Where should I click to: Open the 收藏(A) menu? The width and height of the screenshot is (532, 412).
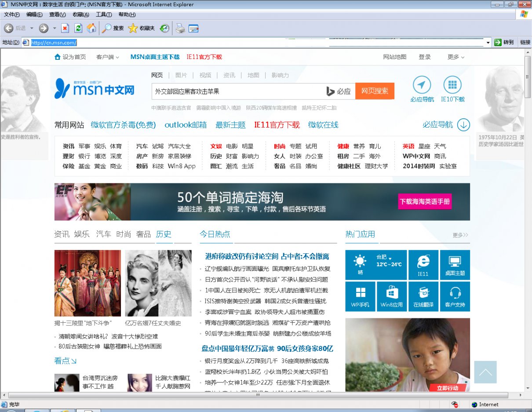(x=81, y=15)
